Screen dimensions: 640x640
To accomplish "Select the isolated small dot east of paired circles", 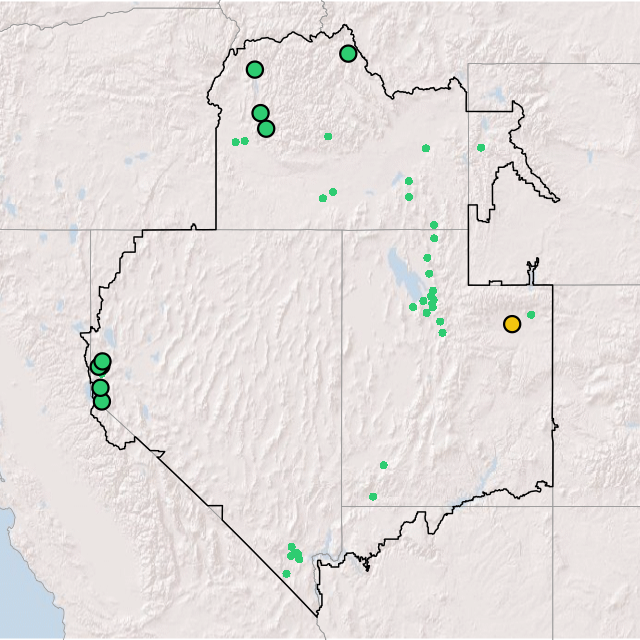I will 328,136.
